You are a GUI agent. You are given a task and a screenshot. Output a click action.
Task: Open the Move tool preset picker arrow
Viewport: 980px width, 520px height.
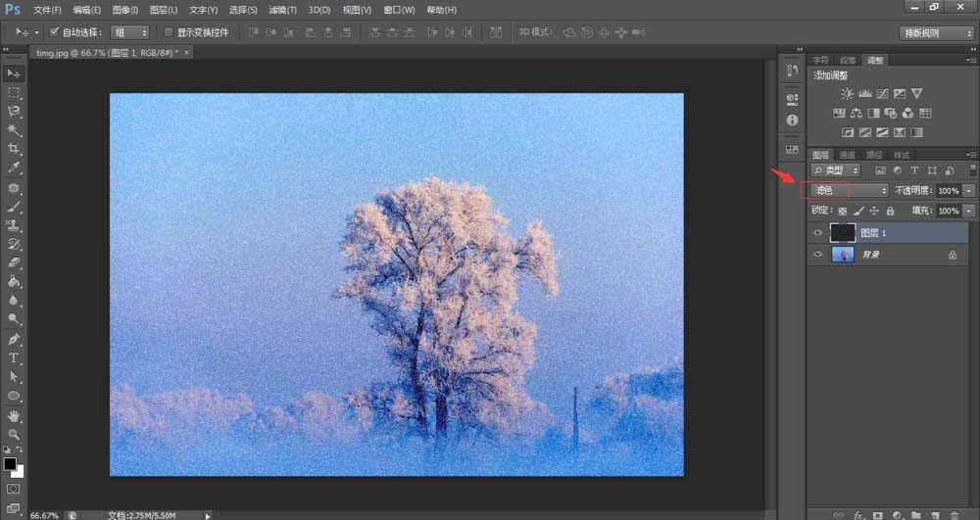(x=36, y=32)
